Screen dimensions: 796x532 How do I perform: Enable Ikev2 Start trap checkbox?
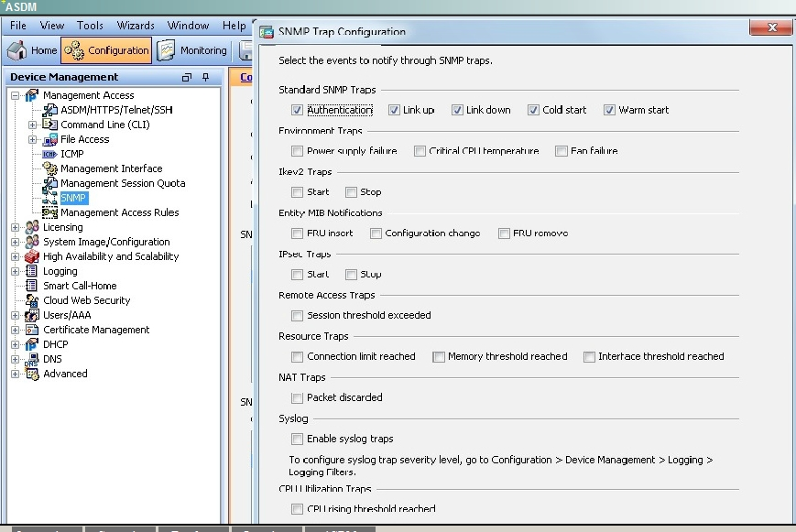pos(297,192)
